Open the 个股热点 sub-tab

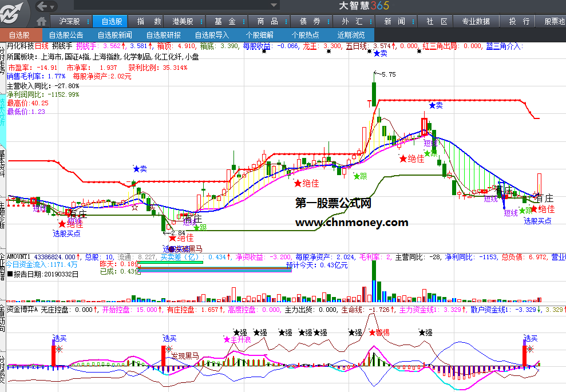tap(306, 35)
